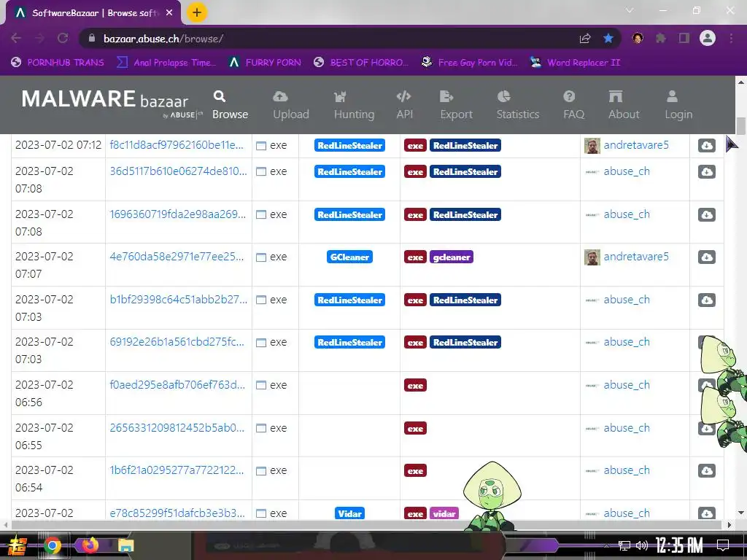The image size is (747, 560).
Task: Open hash 1696360719fda2e98aa269...
Action: (178, 214)
